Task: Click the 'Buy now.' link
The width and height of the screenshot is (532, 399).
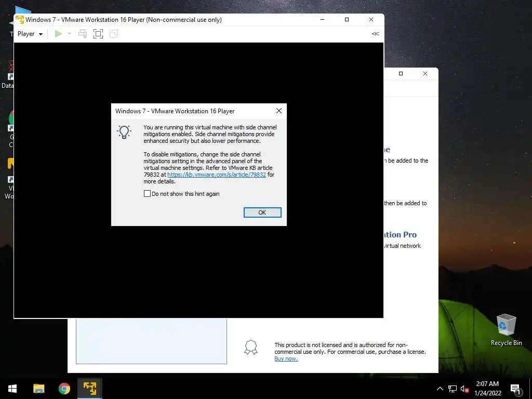Action: 286,358
